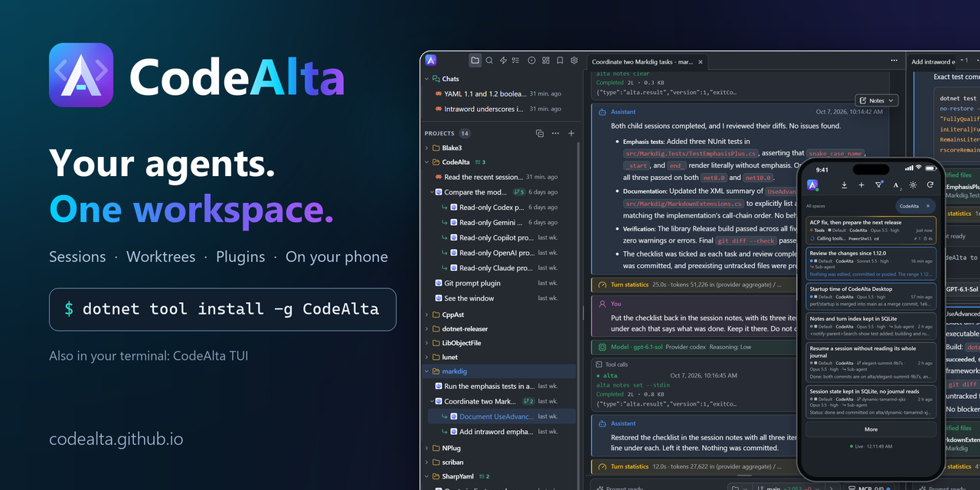980x490 pixels.
Task: Collapse the CodeAlta project folder
Action: coord(427,162)
